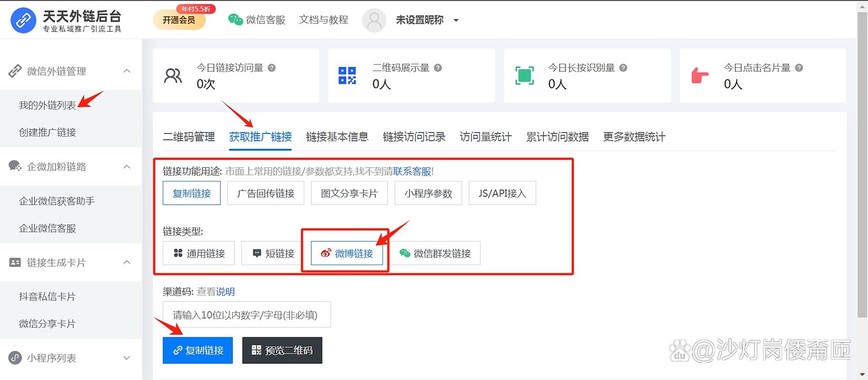Screen dimensions: 868x380
Task: Select the 图文分享卡片 purpose option
Action: 349,193
